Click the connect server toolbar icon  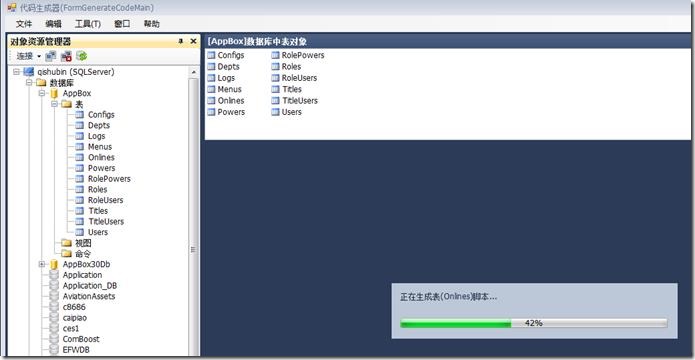(x=51, y=56)
